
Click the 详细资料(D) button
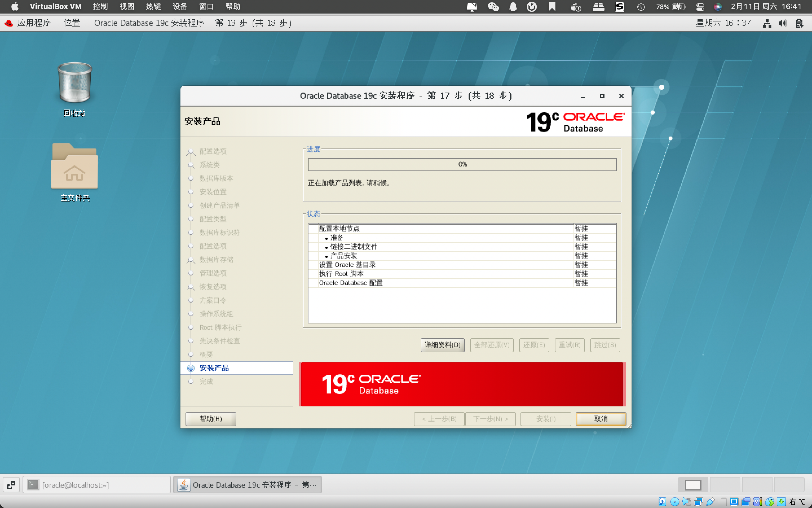(442, 345)
